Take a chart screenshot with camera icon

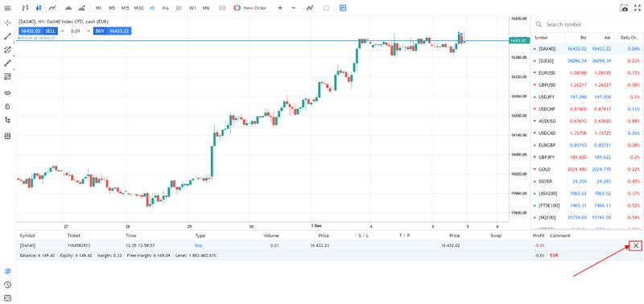(x=625, y=8)
